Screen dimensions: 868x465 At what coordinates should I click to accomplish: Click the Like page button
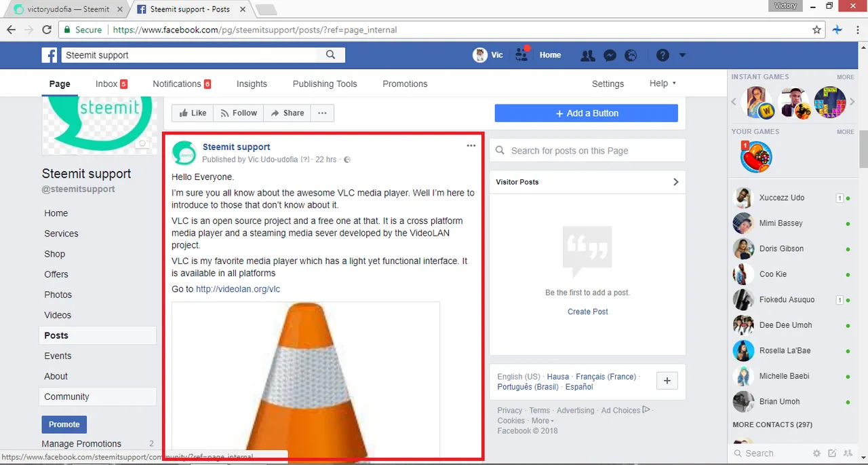click(x=193, y=113)
